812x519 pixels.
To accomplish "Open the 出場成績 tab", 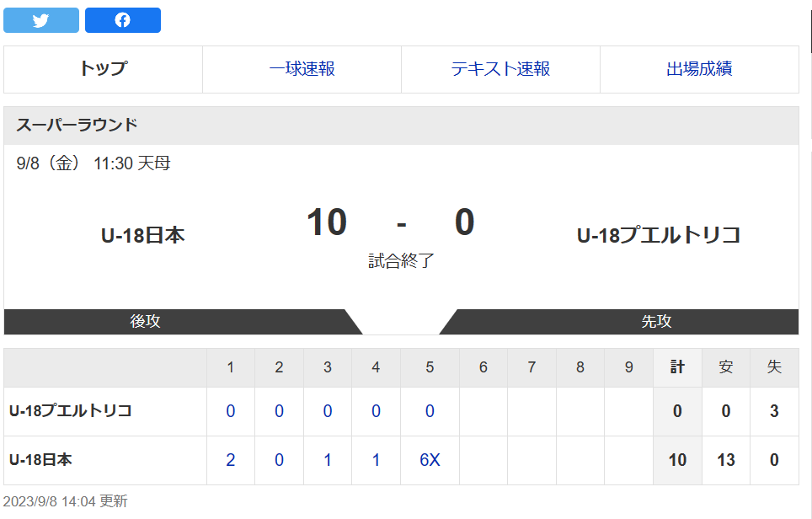I will (699, 69).
